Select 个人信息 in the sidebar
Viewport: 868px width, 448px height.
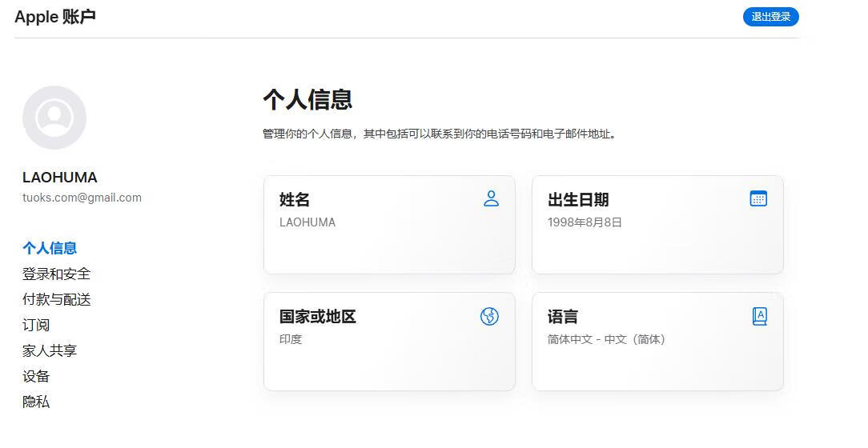tap(50, 248)
